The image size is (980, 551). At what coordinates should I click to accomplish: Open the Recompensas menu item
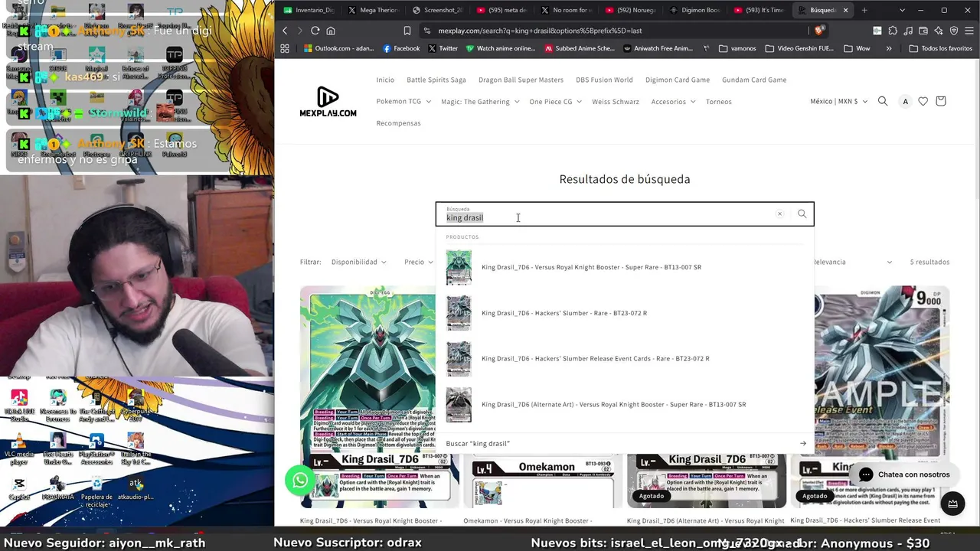(x=398, y=122)
